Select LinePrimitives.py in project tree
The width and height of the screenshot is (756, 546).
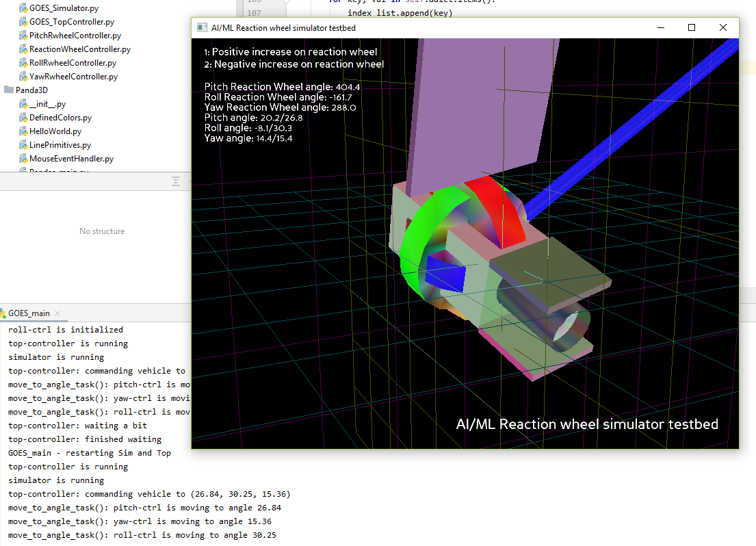pos(60,145)
